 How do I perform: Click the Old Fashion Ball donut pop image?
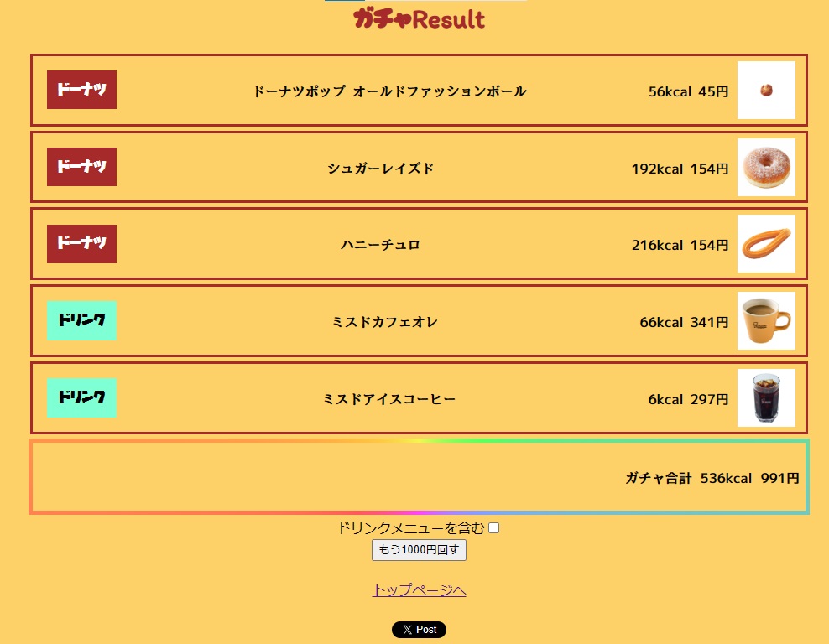[766, 91]
